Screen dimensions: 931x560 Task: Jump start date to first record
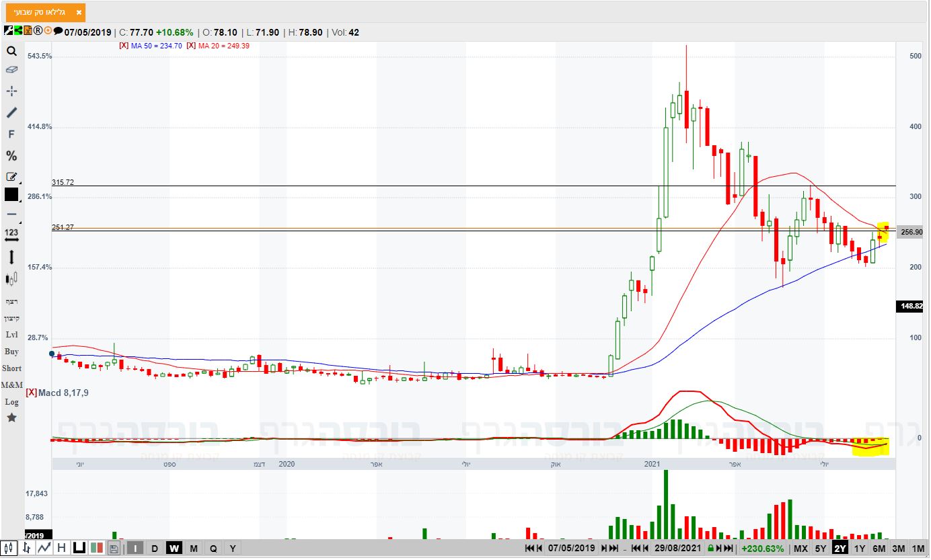point(530,549)
